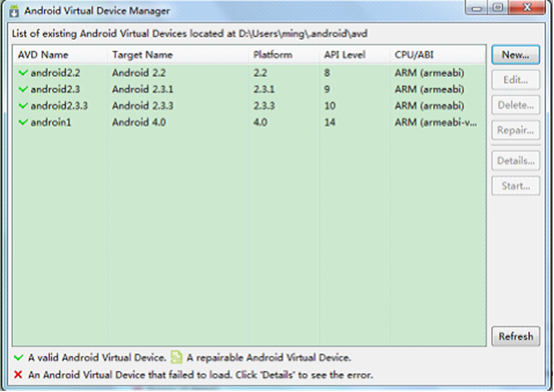Click the New... button
Screen dimensions: 554x392
[515, 55]
